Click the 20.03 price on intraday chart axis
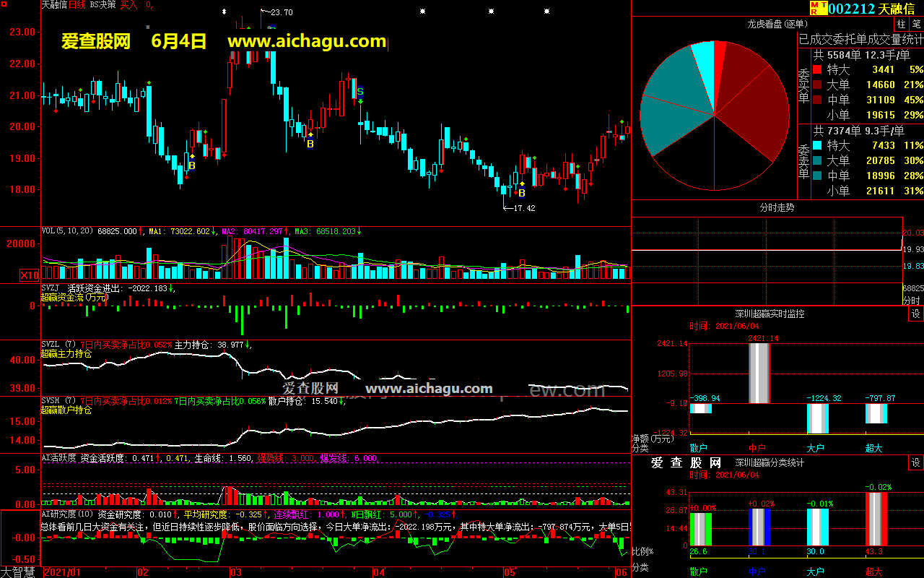924x578 pixels. coord(913,232)
